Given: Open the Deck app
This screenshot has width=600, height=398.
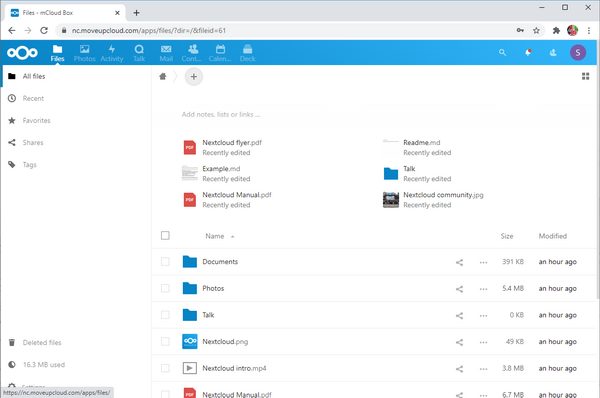Looking at the screenshot, I should [248, 53].
